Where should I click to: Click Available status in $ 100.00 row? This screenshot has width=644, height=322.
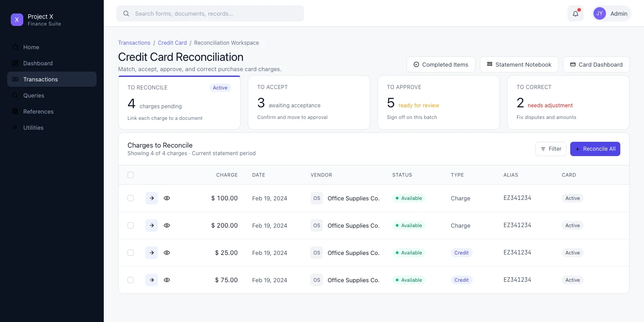coord(409,198)
